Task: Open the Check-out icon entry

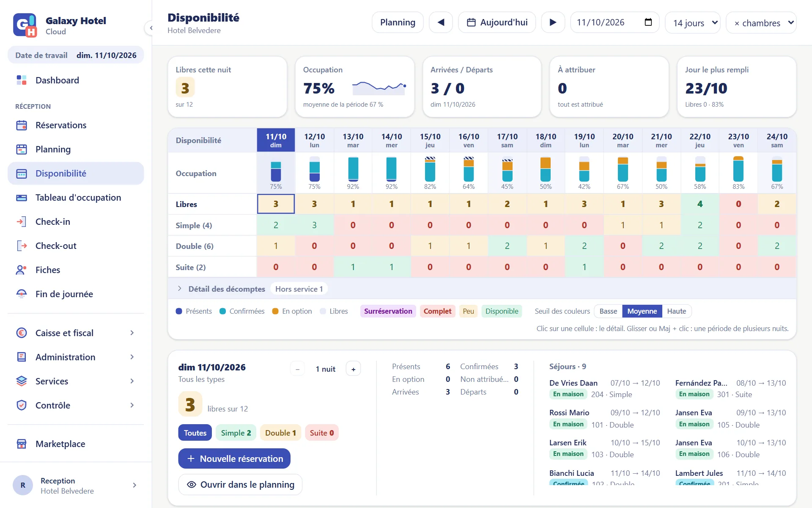Action: point(22,246)
